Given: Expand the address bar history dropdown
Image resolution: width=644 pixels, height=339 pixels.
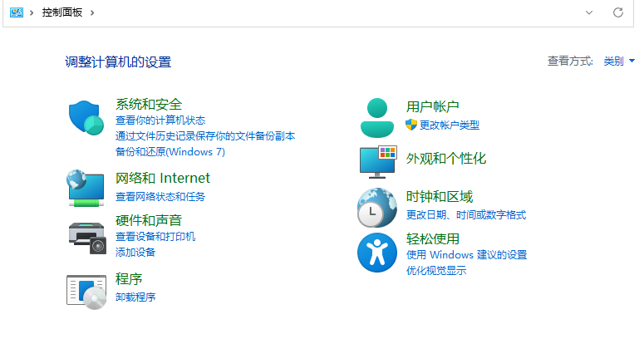Looking at the screenshot, I should click(589, 12).
